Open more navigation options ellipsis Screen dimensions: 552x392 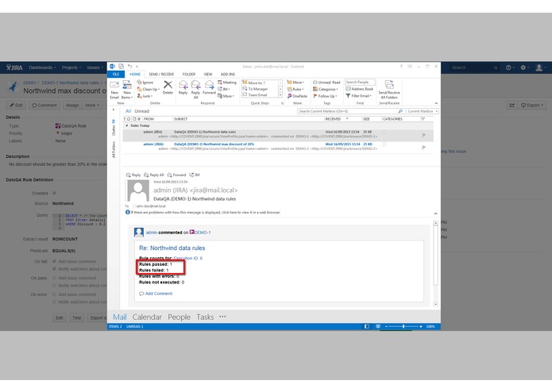[x=222, y=317]
